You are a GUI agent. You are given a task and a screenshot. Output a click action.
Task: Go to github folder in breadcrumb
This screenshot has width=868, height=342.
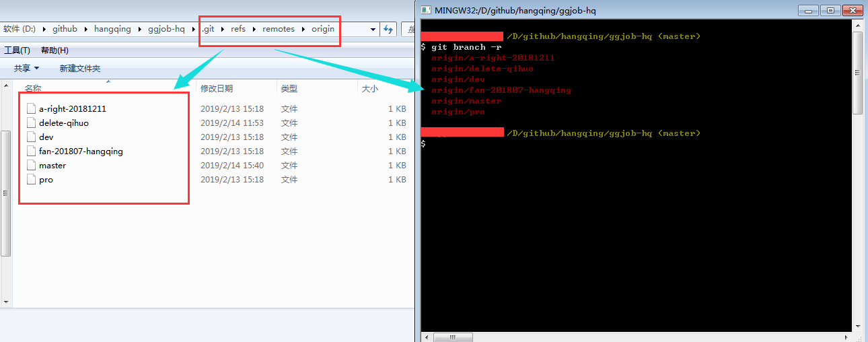point(65,29)
